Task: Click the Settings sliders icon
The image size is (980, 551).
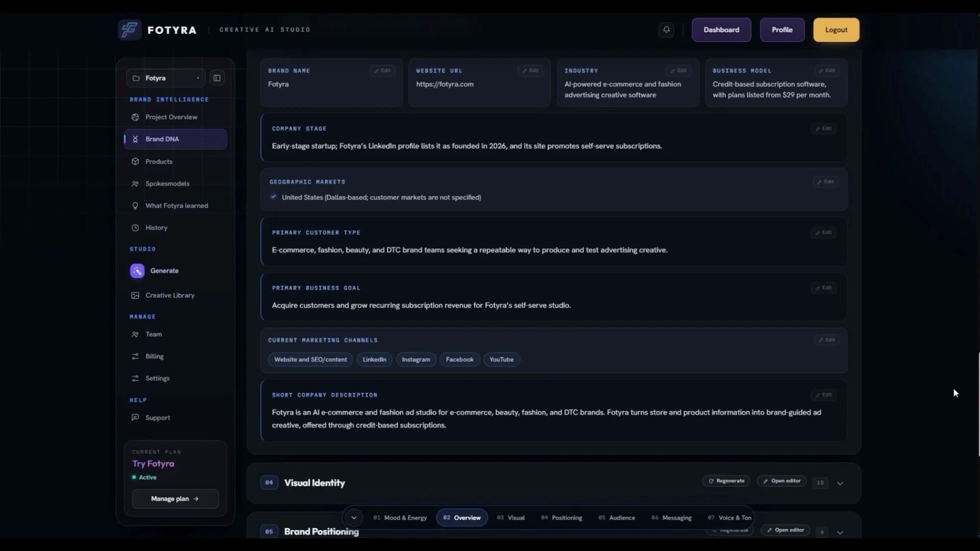Action: (135, 379)
